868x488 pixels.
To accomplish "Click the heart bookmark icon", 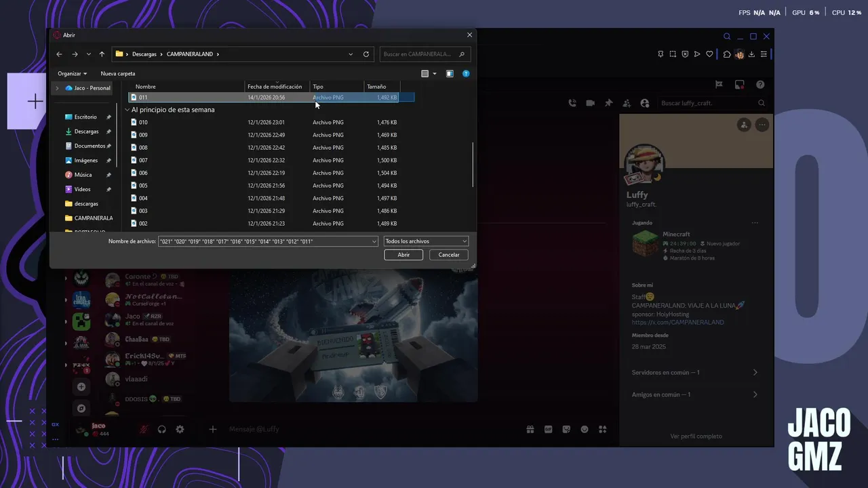I will click(709, 54).
